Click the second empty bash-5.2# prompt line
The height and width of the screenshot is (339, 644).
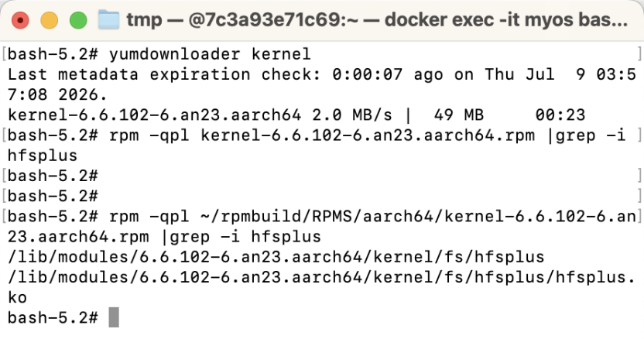(53, 196)
